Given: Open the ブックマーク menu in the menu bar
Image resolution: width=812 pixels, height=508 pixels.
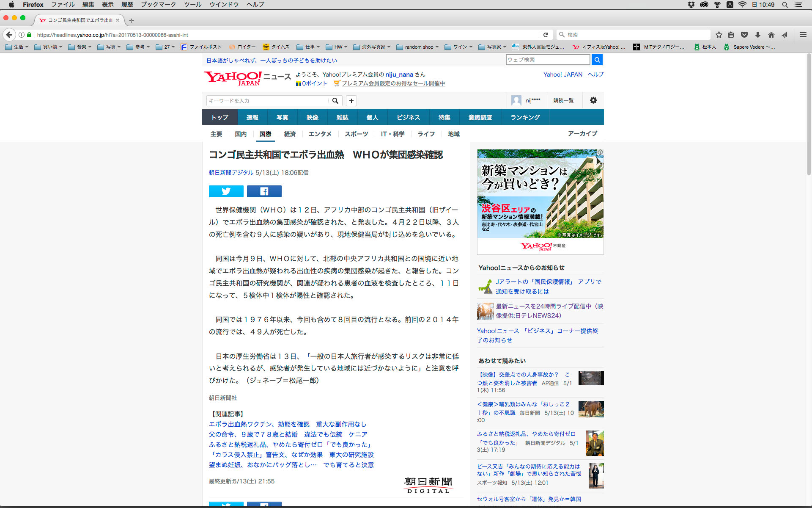Looking at the screenshot, I should click(x=158, y=5).
